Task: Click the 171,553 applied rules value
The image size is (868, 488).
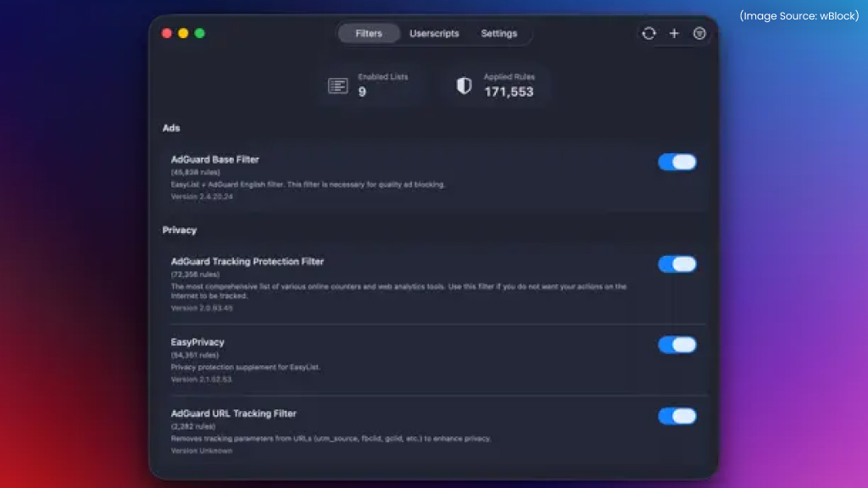Action: tap(509, 91)
